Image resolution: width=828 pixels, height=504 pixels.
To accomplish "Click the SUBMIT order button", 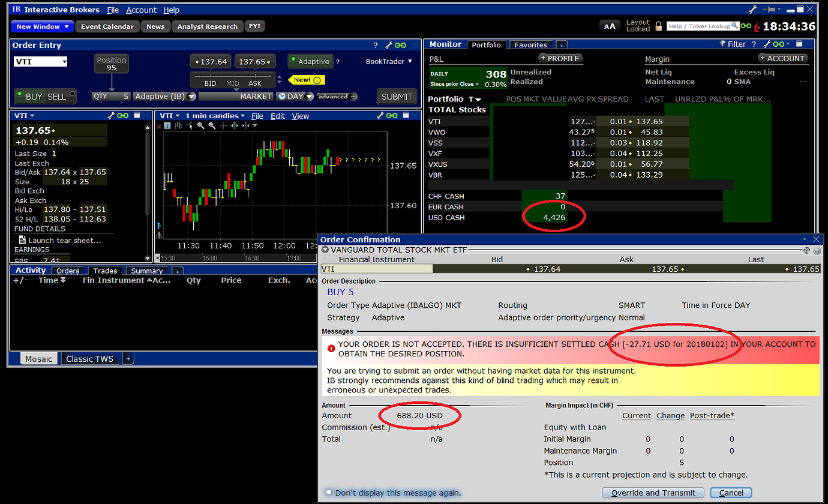I will click(x=397, y=97).
